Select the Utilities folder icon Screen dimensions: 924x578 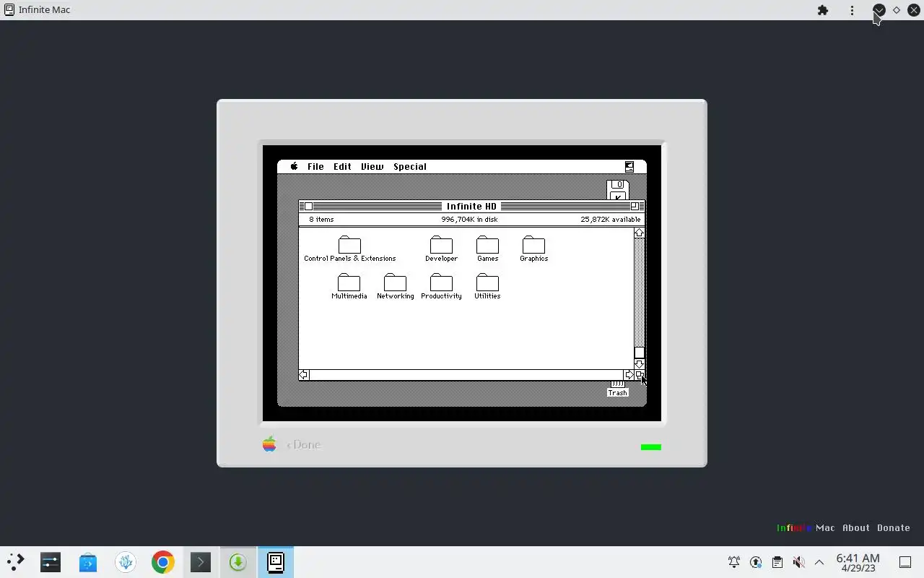[x=487, y=282]
